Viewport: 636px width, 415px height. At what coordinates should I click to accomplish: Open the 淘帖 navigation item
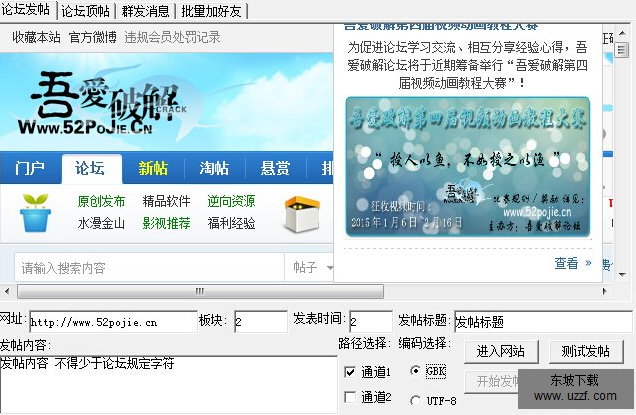coord(214,168)
